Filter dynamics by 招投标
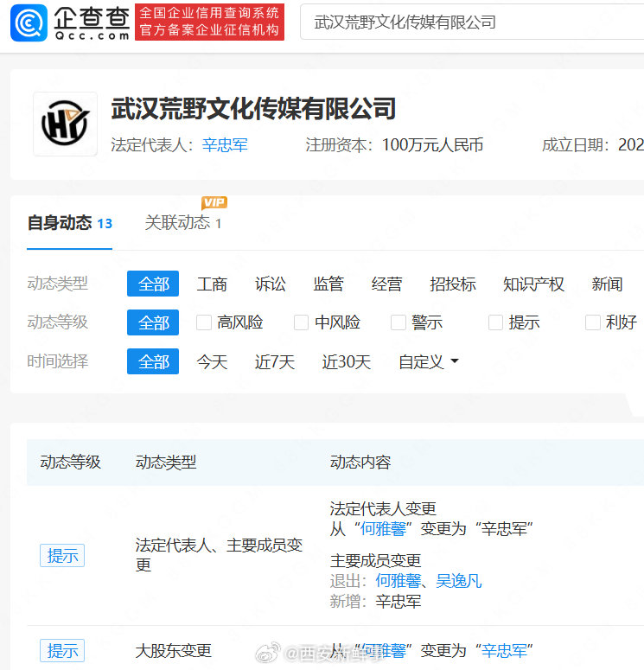644x670 pixels. (x=453, y=284)
